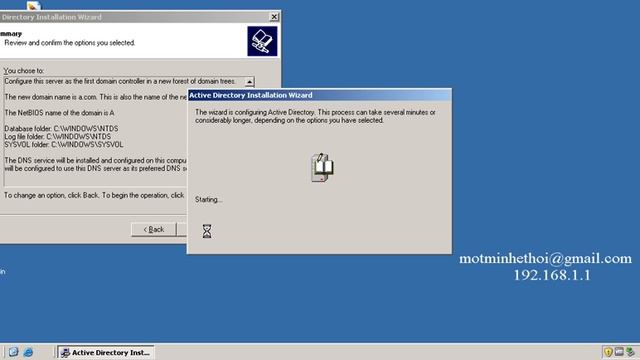The height and width of the screenshot is (360, 640).
Task: Click the wizard header book icon
Action: 262,41
